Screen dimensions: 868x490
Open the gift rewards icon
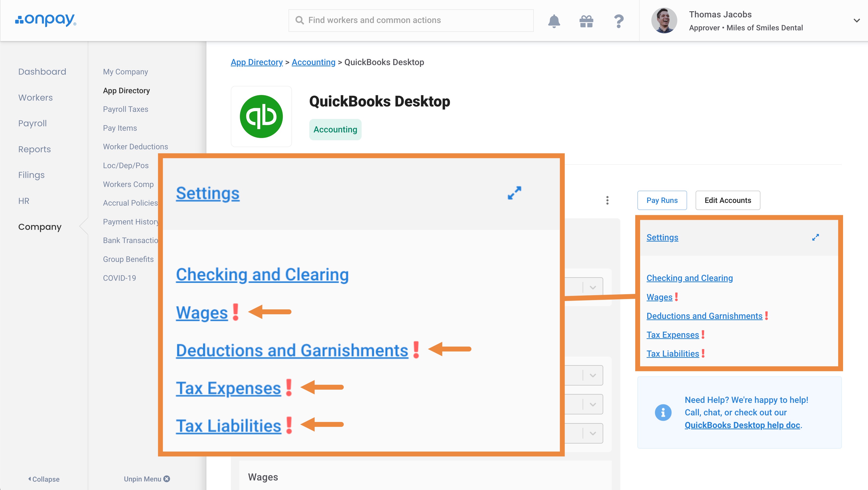point(586,21)
